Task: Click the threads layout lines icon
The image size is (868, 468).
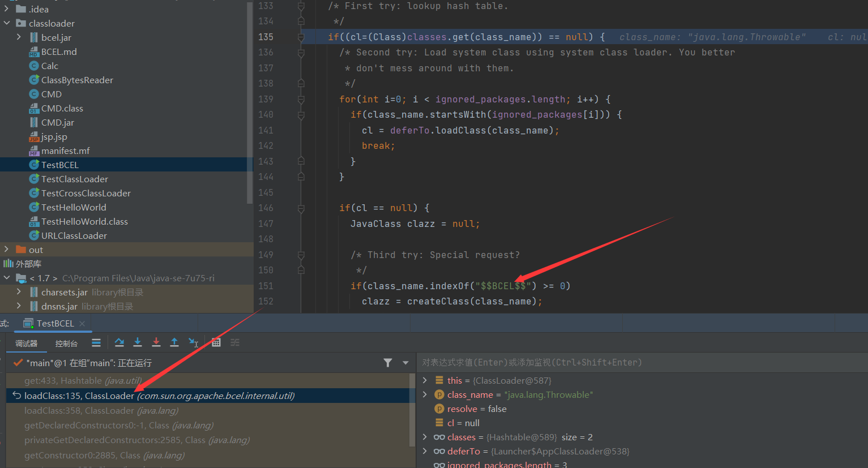Action: click(96, 342)
